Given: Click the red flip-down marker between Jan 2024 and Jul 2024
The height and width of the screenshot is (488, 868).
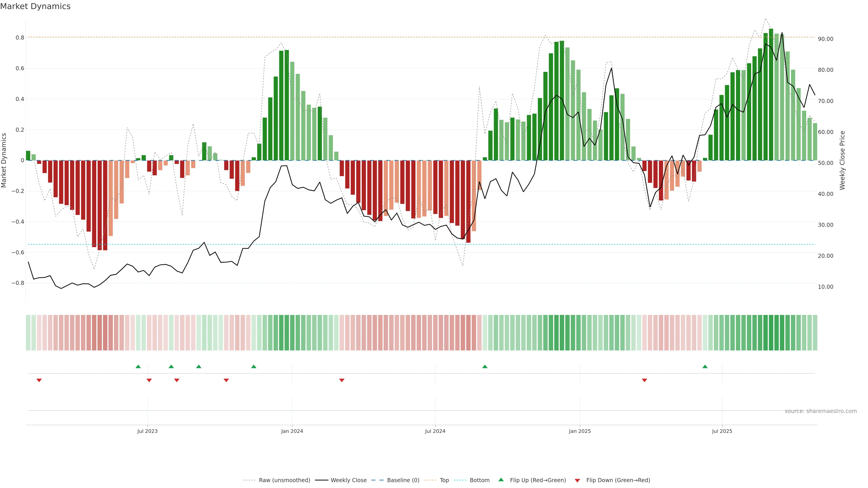Looking at the screenshot, I should click(342, 380).
